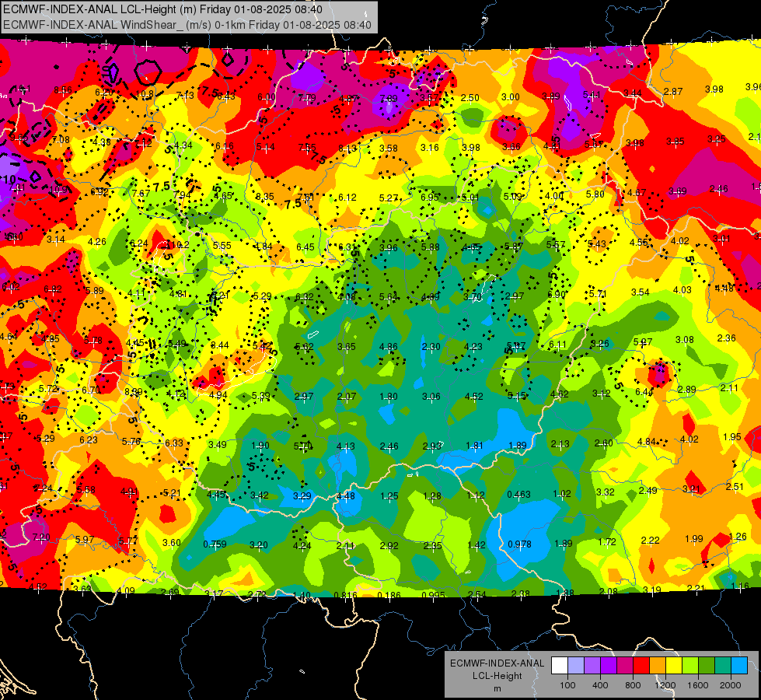Click the WindShear 0-1km title line
761x700 pixels.
(x=187, y=25)
